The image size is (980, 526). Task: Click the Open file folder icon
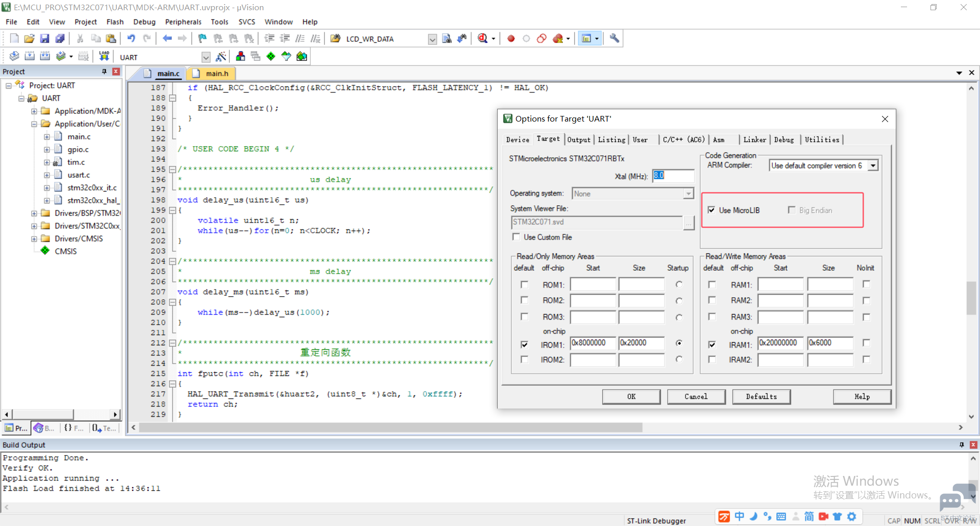(29, 38)
